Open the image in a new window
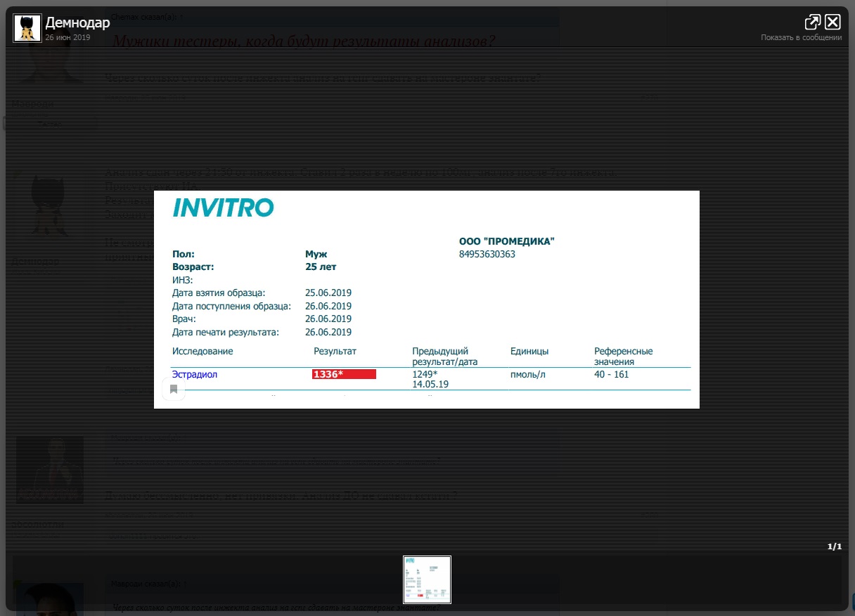Image resolution: width=855 pixels, height=616 pixels. coord(813,22)
